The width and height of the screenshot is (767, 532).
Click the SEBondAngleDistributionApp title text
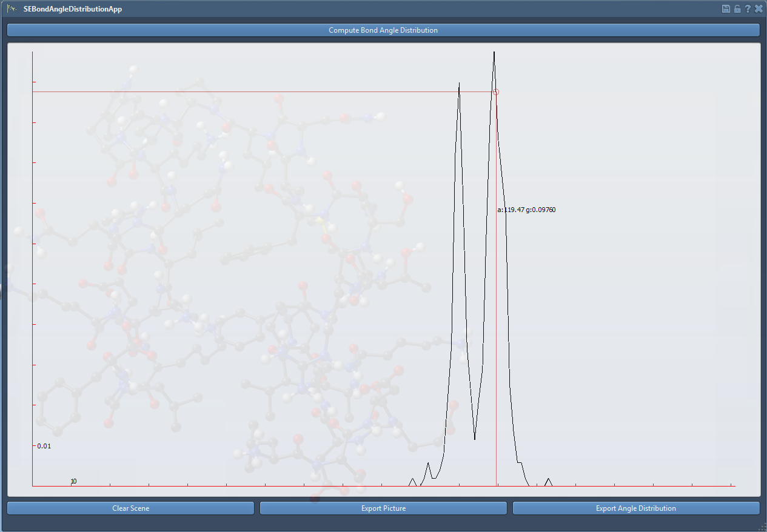(73, 9)
